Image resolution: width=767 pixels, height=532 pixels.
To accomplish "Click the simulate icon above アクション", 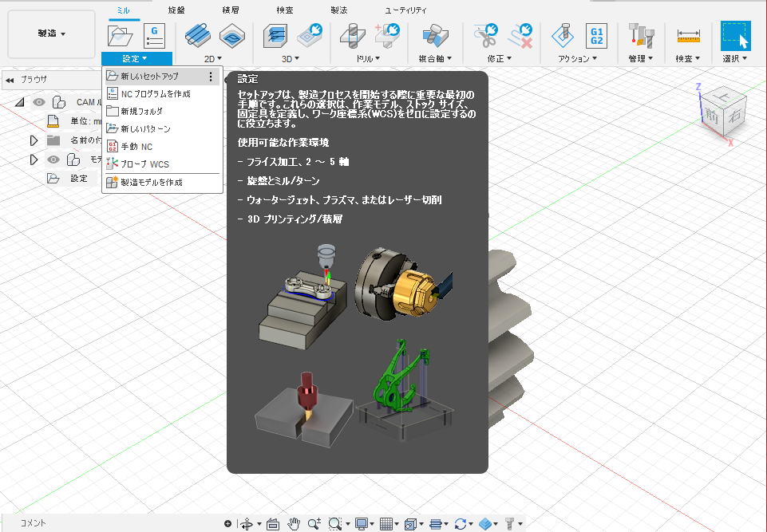I will pyautogui.click(x=563, y=36).
